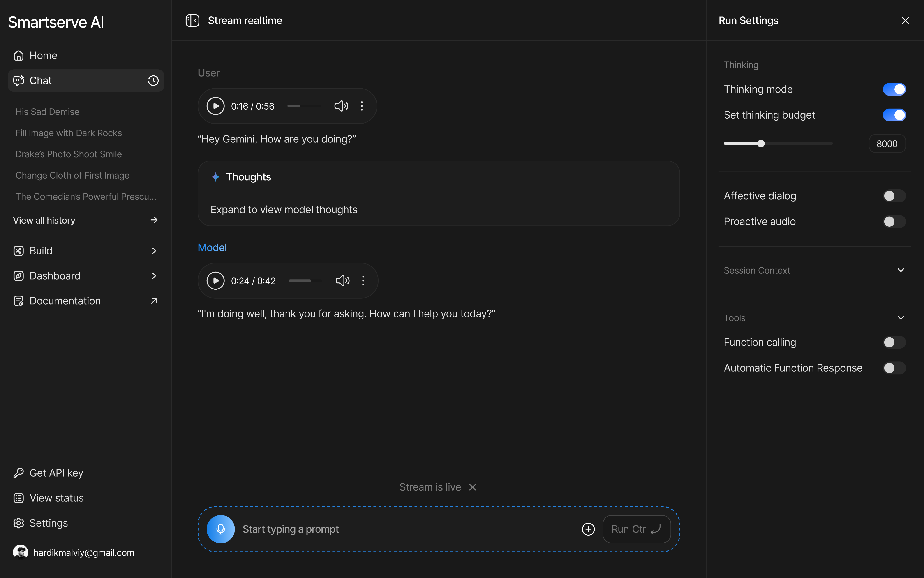Click View all history link
The image size is (924, 578).
point(44,220)
